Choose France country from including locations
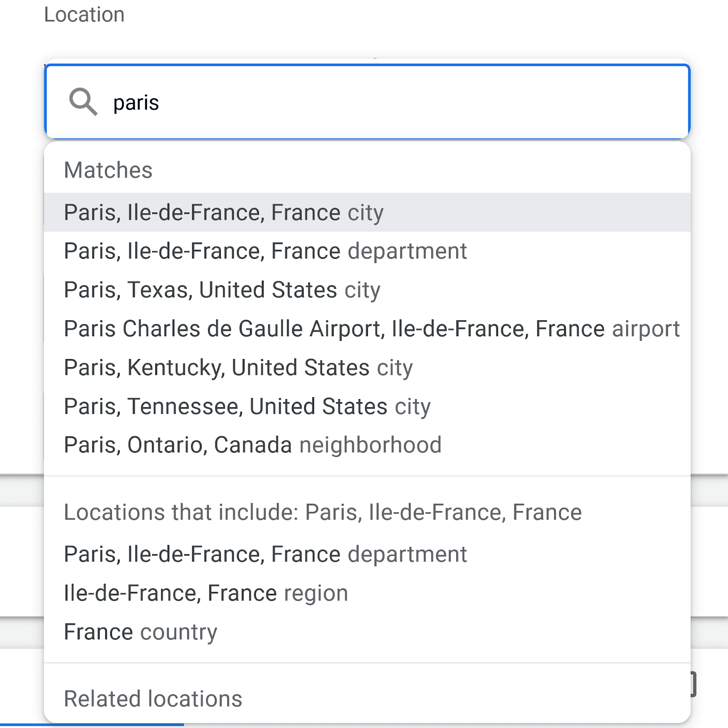Viewport: 728px width, 728px height. [140, 631]
